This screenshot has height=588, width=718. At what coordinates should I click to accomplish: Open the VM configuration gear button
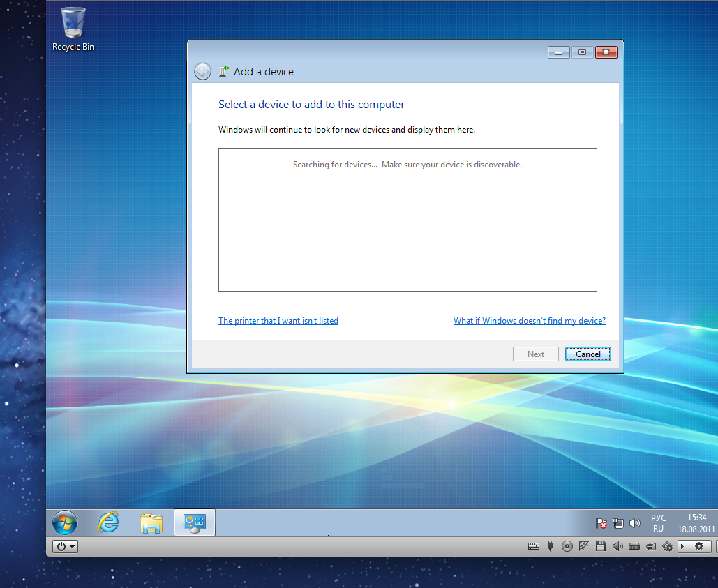(x=699, y=546)
